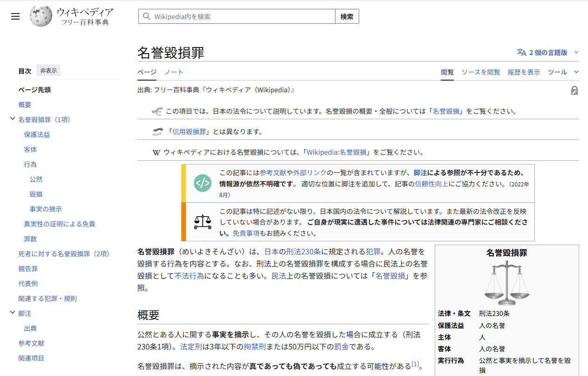Screen dimensions: 588x376
Task: Click the green code brackets notice icon
Action: pos(203,183)
